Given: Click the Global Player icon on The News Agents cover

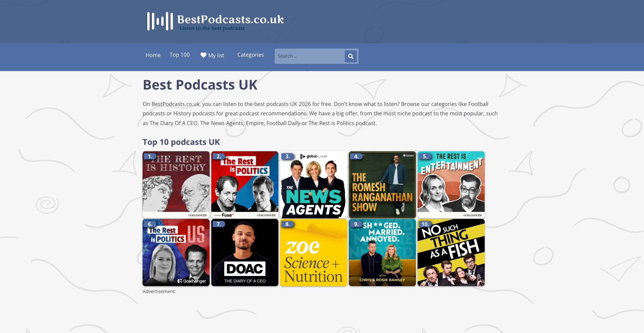Looking at the screenshot, I should 304,157.
